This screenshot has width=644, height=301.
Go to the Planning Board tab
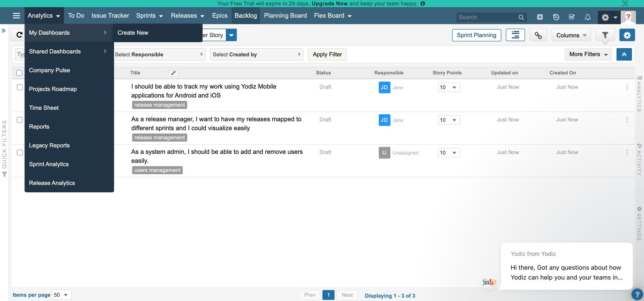[285, 16]
